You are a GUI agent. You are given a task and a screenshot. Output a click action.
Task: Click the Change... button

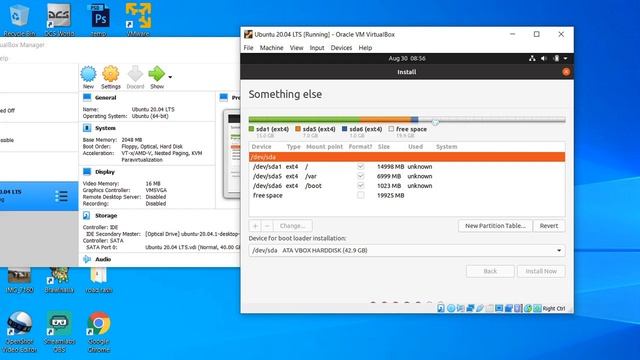293,226
